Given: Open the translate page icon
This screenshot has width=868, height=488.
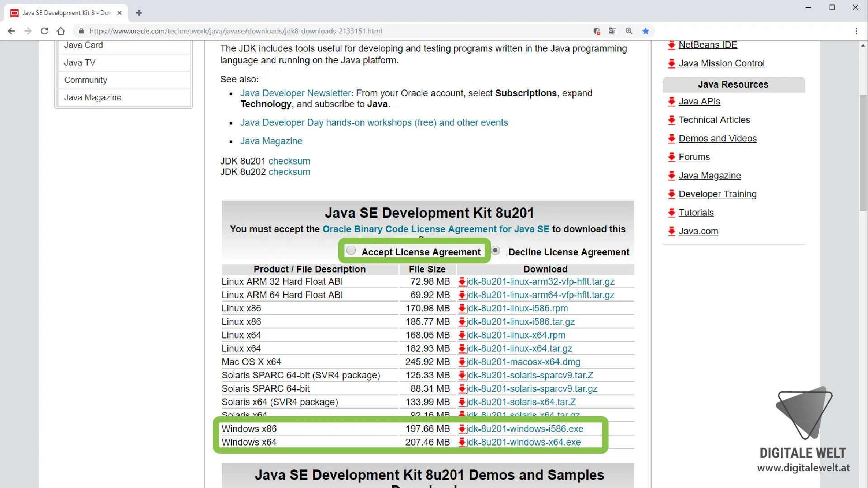Looking at the screenshot, I should point(613,31).
